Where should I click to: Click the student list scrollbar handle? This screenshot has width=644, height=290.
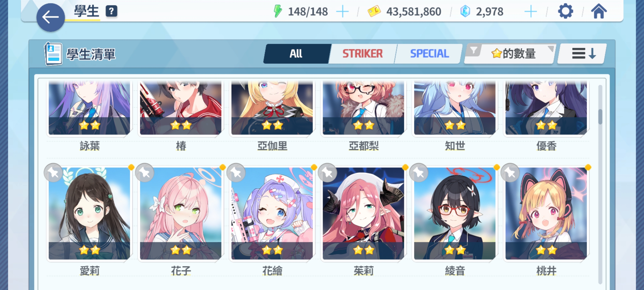600,117
